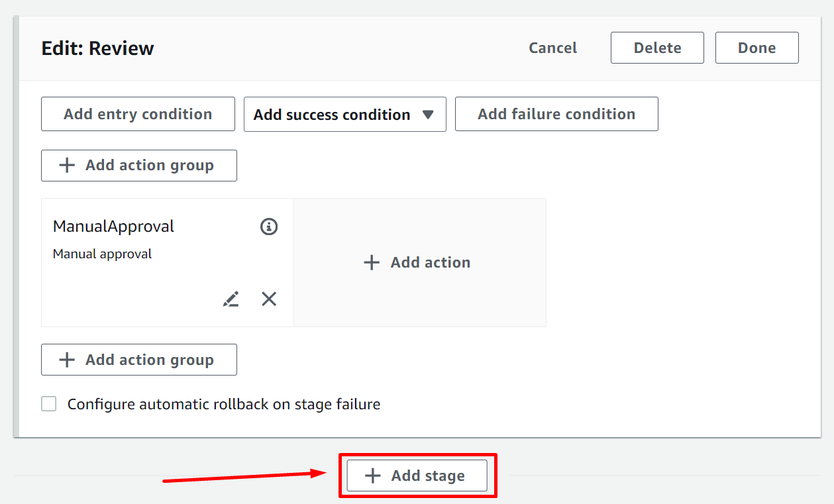Click the ManualApproval action name
834x504 pixels.
(113, 227)
